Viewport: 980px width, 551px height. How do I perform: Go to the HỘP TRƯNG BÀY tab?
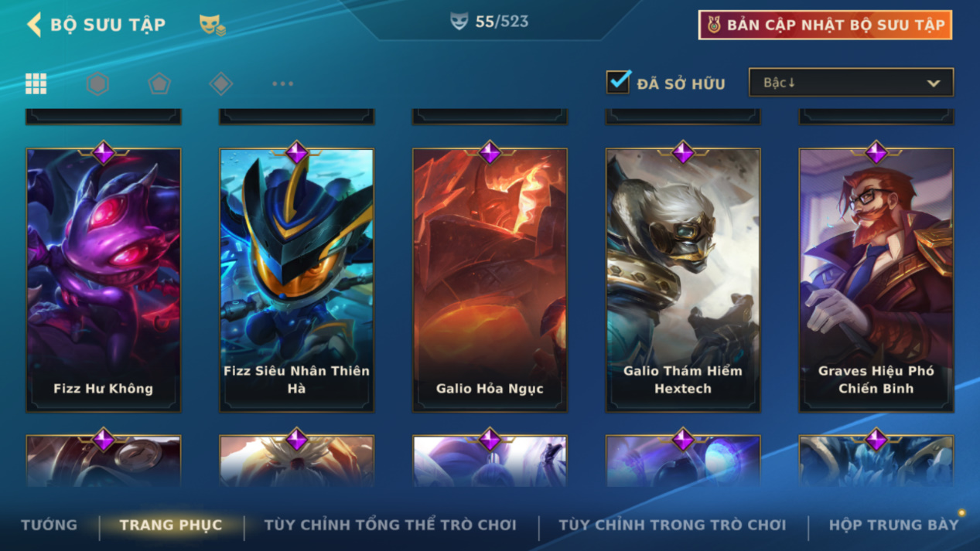(x=893, y=525)
